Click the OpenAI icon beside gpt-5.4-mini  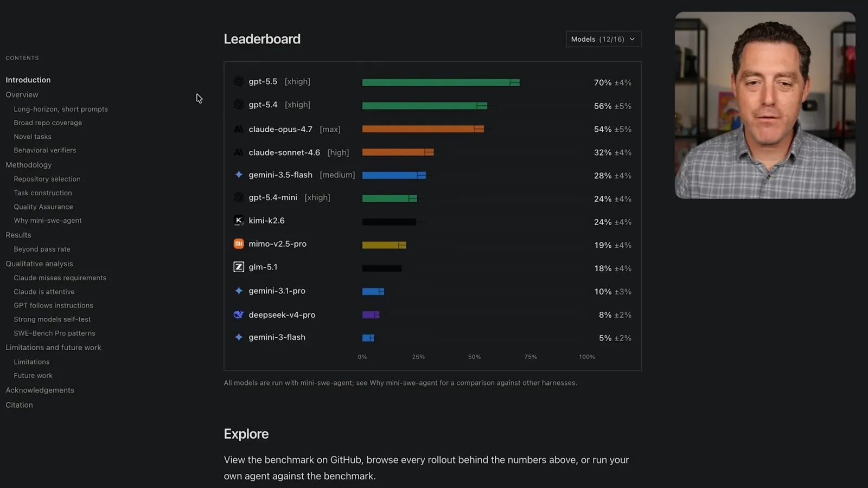[239, 197]
